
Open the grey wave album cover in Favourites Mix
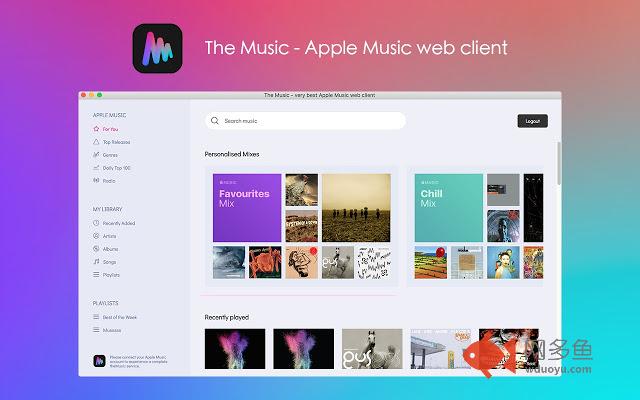[229, 262]
